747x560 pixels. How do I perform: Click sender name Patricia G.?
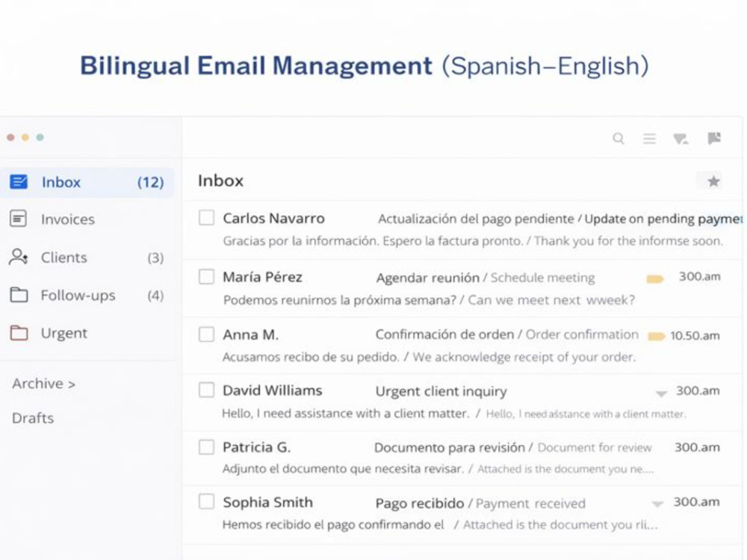click(x=257, y=447)
